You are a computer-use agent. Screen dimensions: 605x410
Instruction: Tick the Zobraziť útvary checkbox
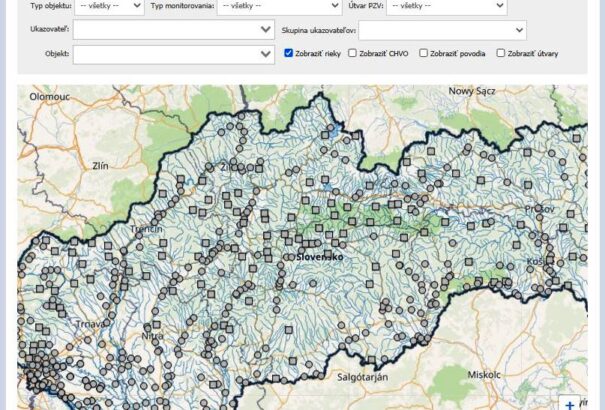pos(501,53)
